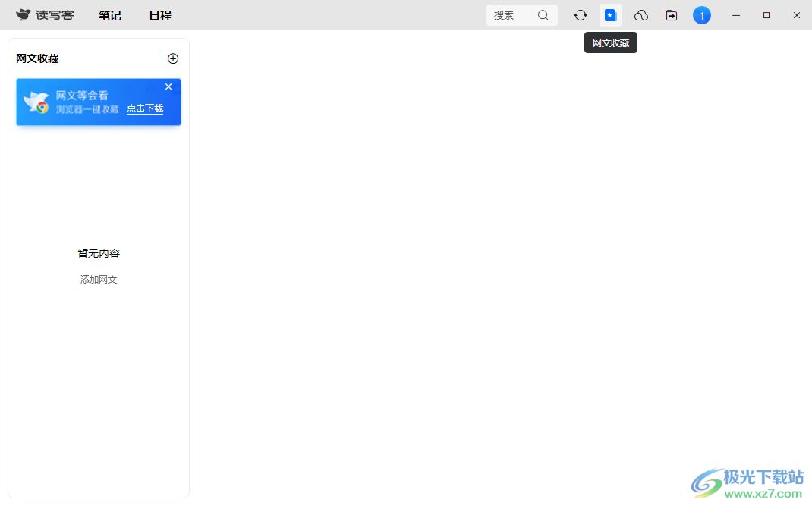The width and height of the screenshot is (812, 506).
Task: Open the 网文收藏 bookmark icon
Action: point(611,15)
